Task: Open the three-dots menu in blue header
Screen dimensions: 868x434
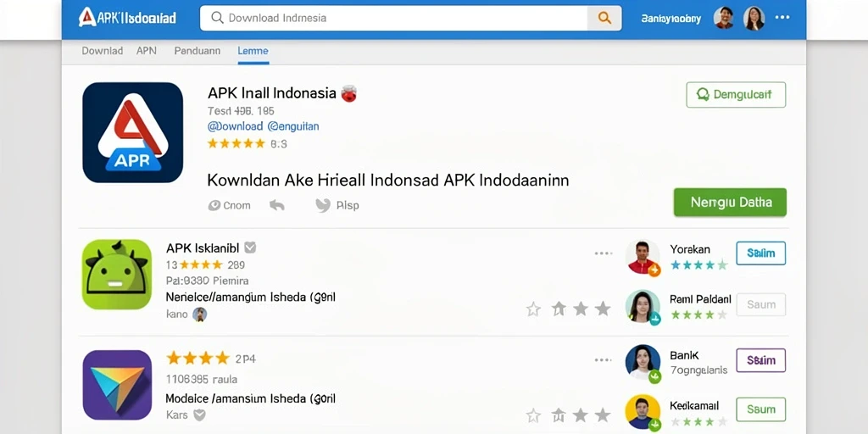Action: (782, 18)
